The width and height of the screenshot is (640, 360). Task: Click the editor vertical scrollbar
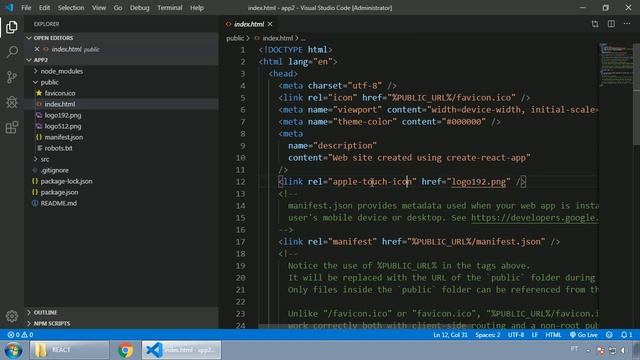[x=636, y=94]
